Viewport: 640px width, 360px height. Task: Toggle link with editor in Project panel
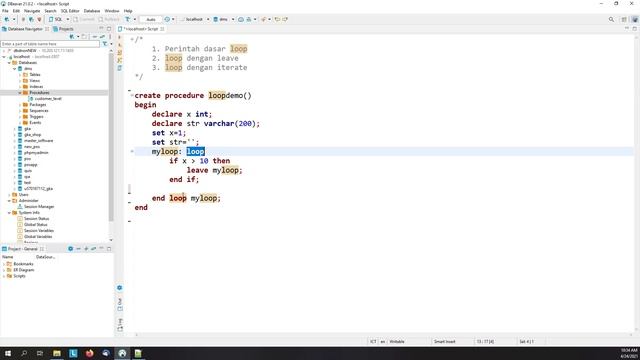click(x=93, y=249)
